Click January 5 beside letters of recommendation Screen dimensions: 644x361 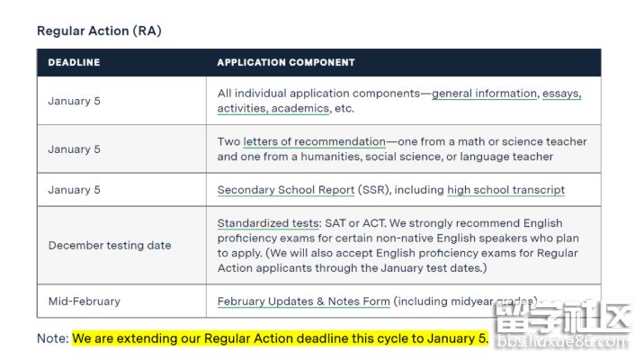click(75, 149)
